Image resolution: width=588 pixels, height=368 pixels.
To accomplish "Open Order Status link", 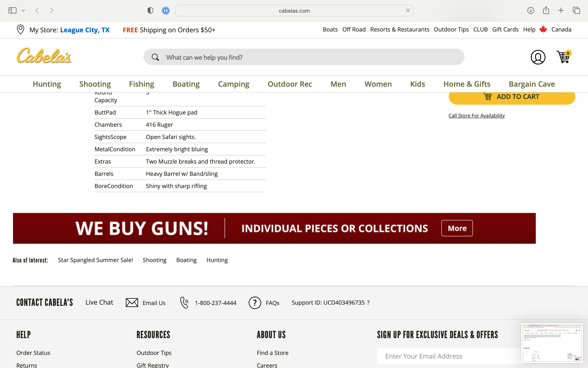I will point(33,353).
